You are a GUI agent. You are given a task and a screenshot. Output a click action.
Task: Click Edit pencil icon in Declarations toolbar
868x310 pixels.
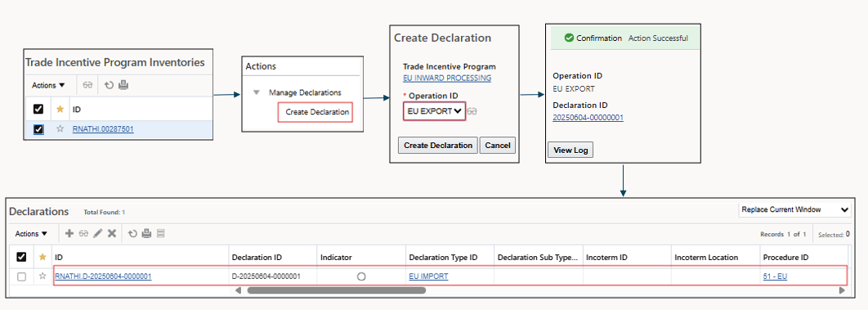pos(98,234)
